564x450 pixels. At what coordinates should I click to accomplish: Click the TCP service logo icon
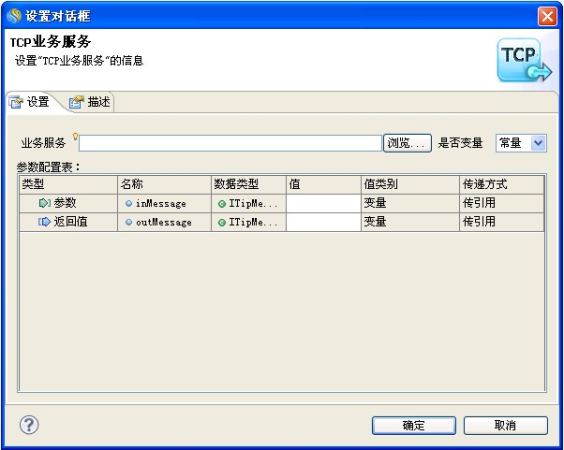click(x=524, y=60)
